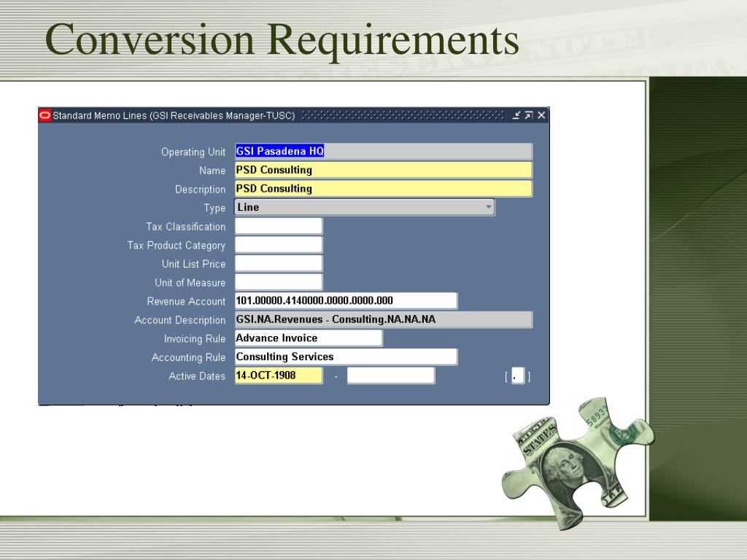
Task: Select the Operating Unit field GSI Pasadena HQ
Action: point(384,152)
